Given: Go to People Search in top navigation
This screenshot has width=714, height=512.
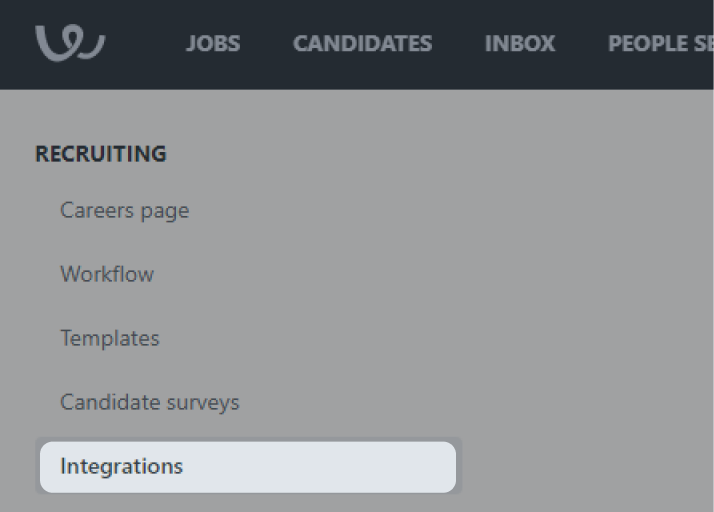Looking at the screenshot, I should (x=661, y=44).
